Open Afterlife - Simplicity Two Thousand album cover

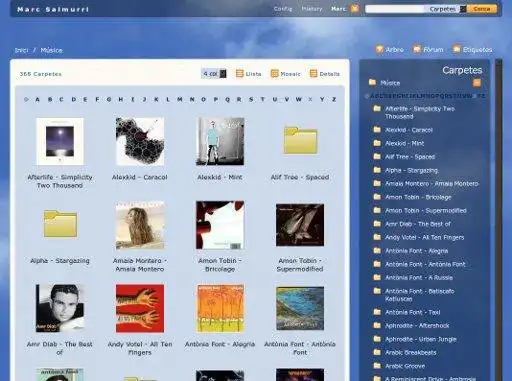point(60,141)
